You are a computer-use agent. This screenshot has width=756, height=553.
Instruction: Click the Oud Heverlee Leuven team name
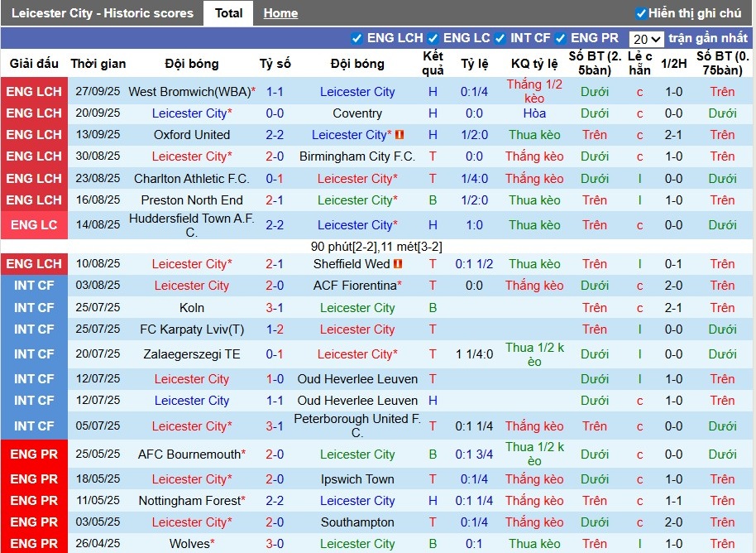coord(357,378)
